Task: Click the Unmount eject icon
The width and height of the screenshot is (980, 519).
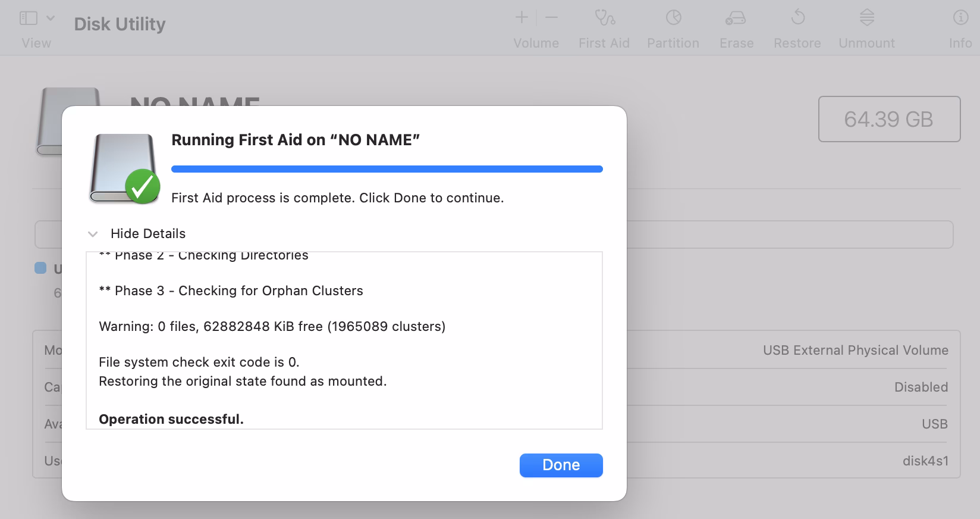Action: 866,18
